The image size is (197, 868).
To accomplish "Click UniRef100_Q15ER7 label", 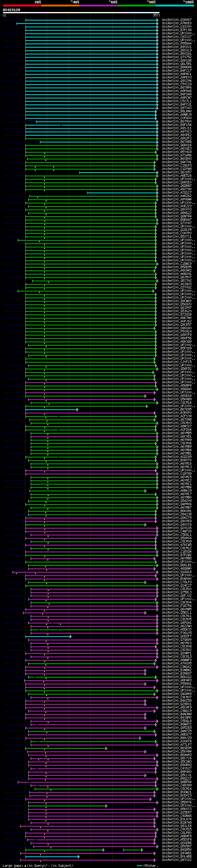I will 177,812.
